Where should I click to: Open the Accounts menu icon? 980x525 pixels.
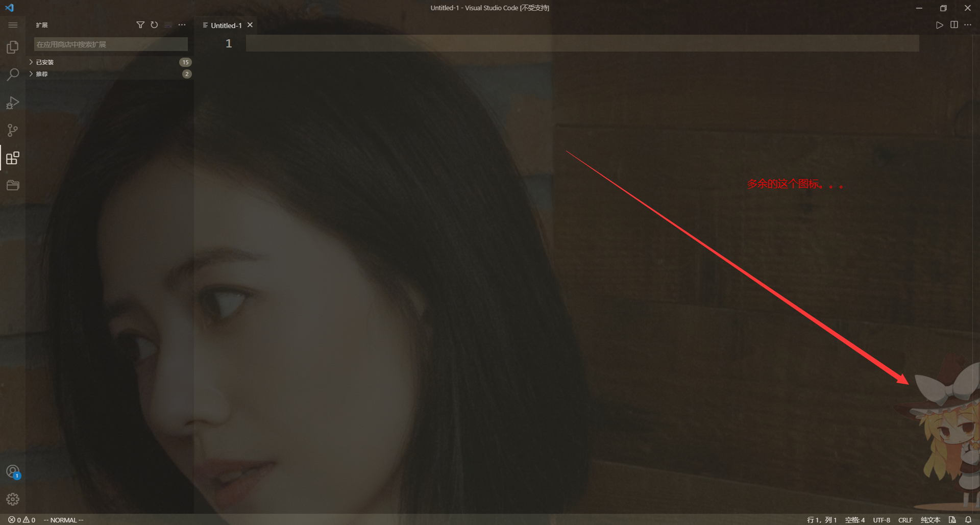tap(13, 471)
